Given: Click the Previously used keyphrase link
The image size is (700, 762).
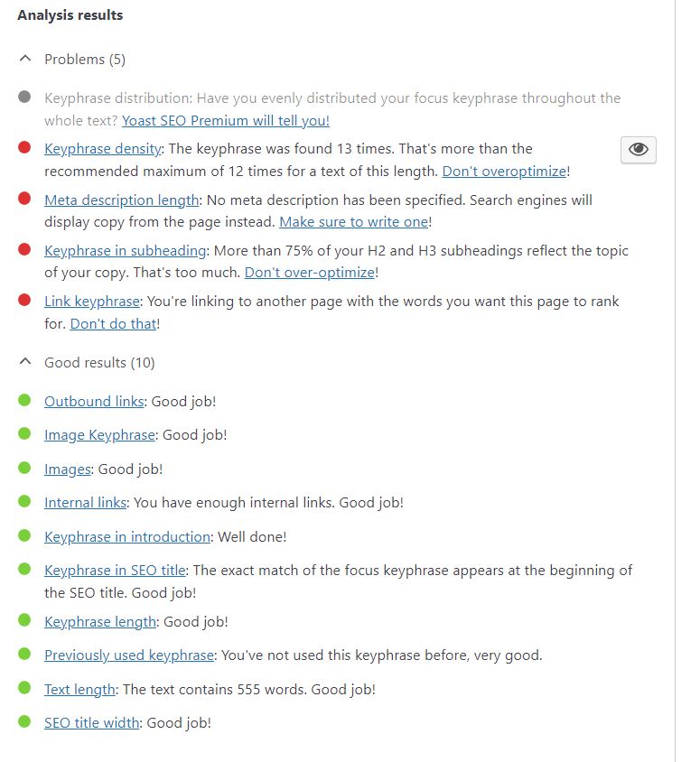Looking at the screenshot, I should tap(129, 655).
